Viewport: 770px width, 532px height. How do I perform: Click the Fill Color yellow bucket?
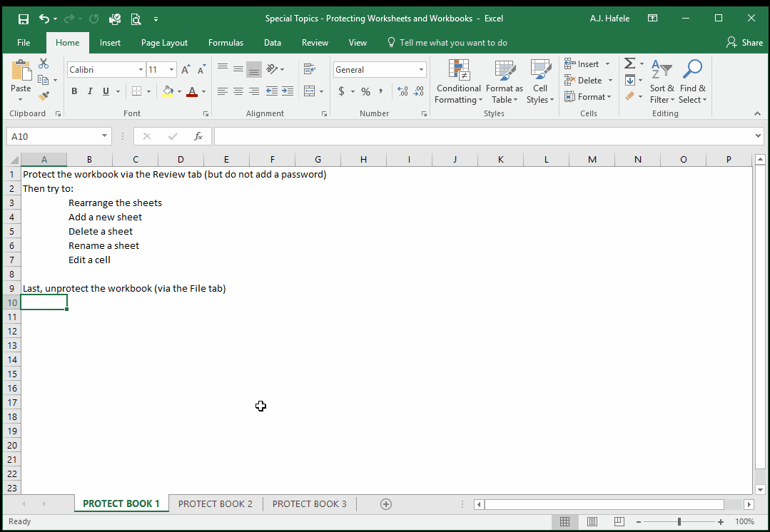tap(168, 91)
